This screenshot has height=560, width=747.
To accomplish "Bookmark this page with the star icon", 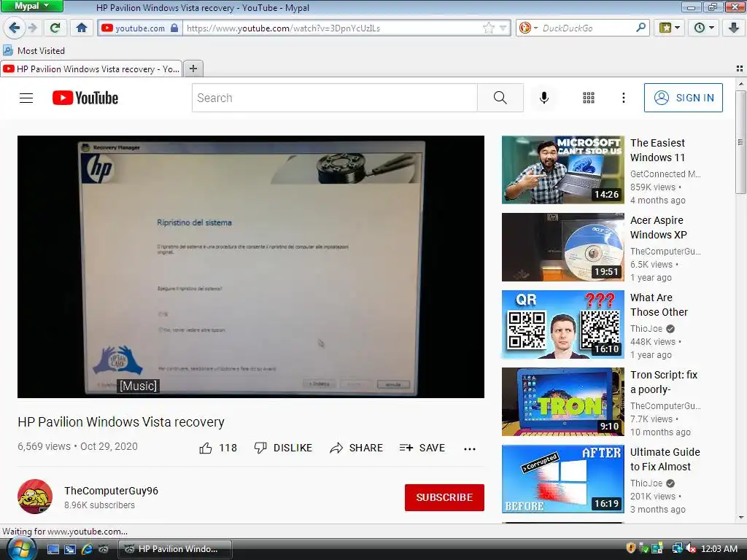I will (488, 28).
